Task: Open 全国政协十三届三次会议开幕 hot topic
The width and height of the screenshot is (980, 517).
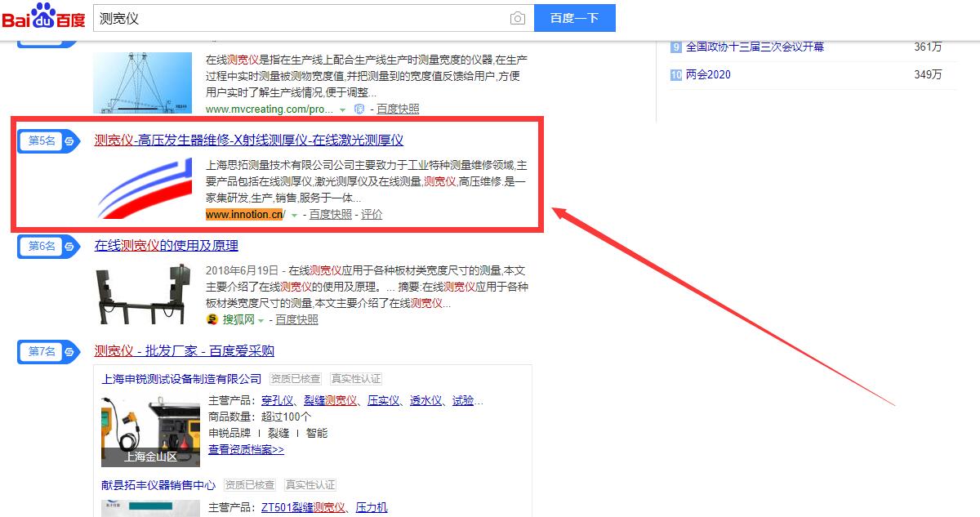Action: tap(755, 47)
